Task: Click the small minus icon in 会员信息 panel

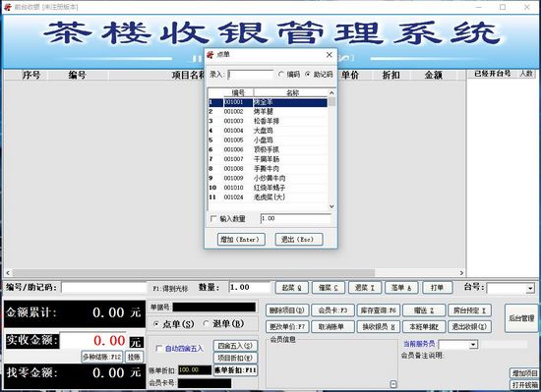Action: point(393,384)
